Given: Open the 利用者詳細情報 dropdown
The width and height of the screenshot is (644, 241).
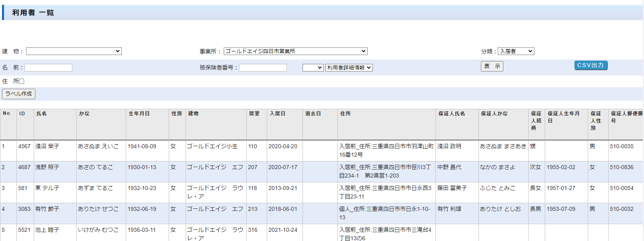Looking at the screenshot, I should point(349,68).
